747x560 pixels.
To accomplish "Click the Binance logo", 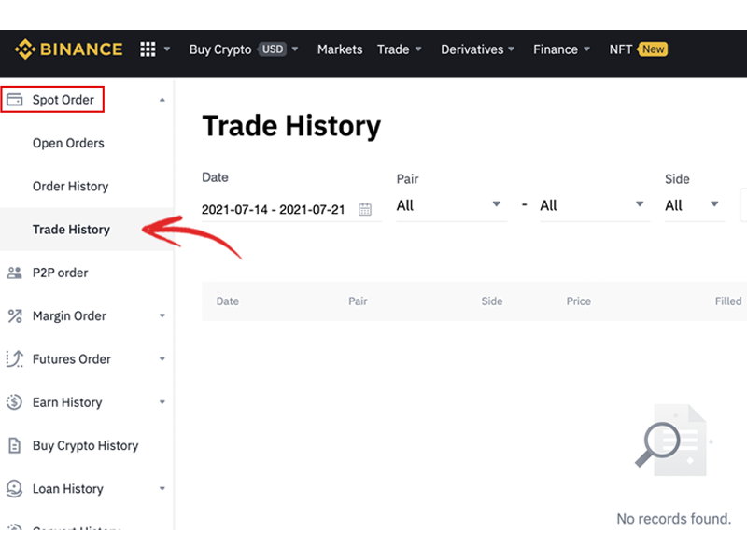I will coord(68,49).
